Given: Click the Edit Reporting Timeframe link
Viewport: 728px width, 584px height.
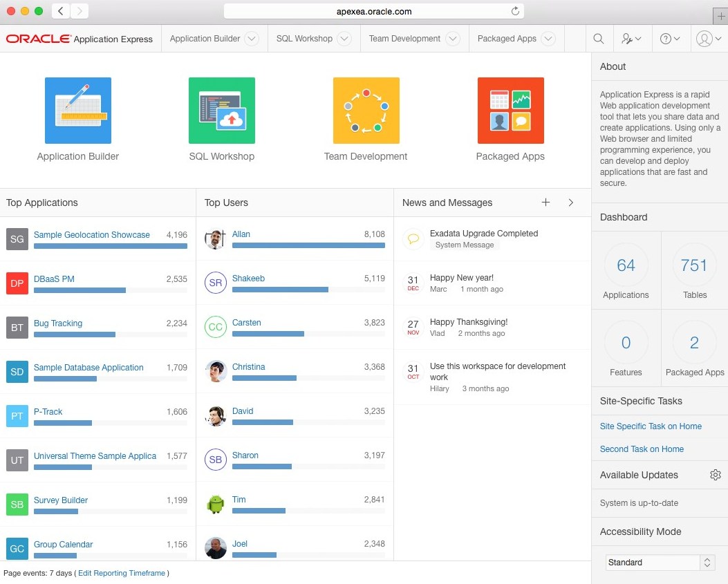Looking at the screenshot, I should [122, 573].
